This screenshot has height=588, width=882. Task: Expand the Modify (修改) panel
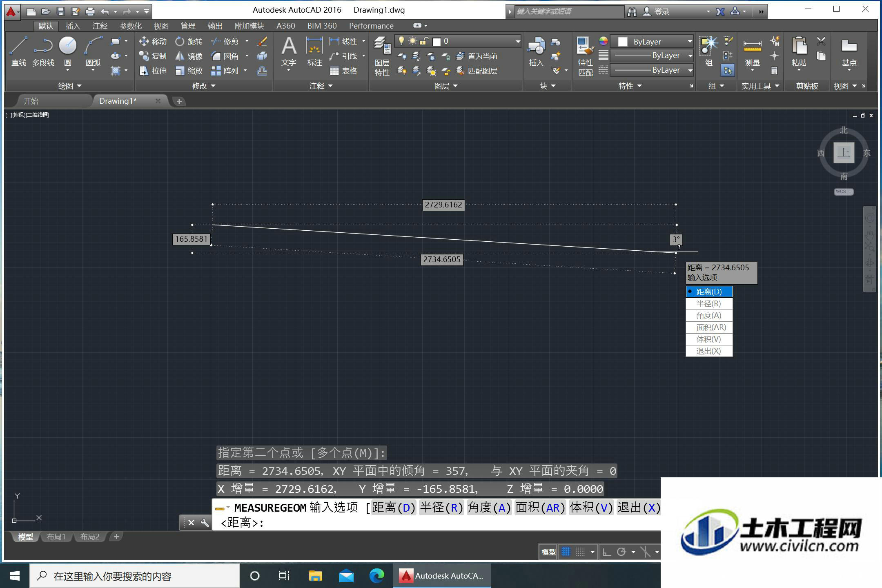coord(204,86)
